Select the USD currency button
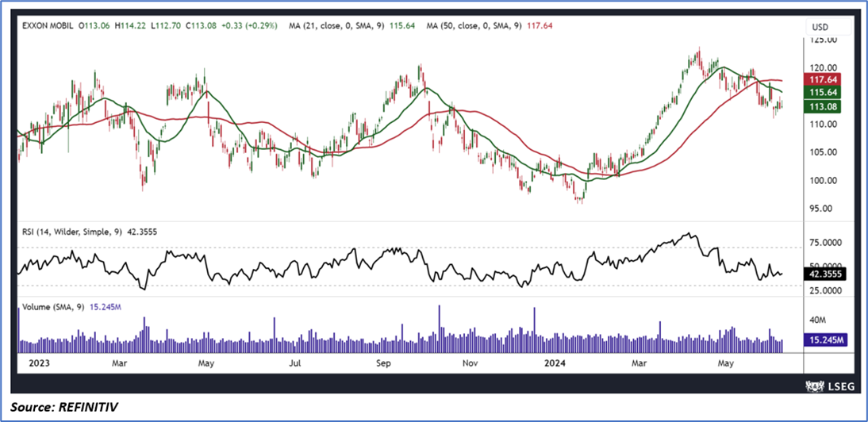This screenshot has width=868, height=422. [x=828, y=26]
